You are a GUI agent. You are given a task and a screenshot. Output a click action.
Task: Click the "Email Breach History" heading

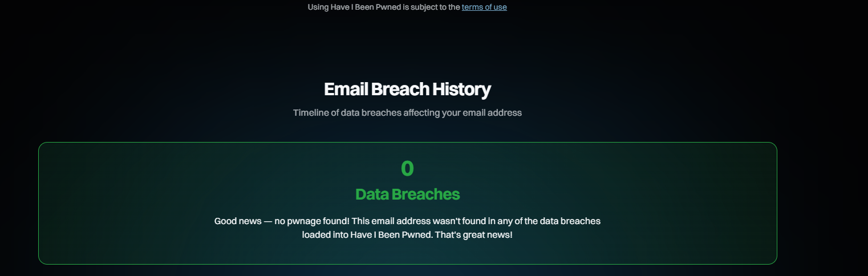point(407,90)
